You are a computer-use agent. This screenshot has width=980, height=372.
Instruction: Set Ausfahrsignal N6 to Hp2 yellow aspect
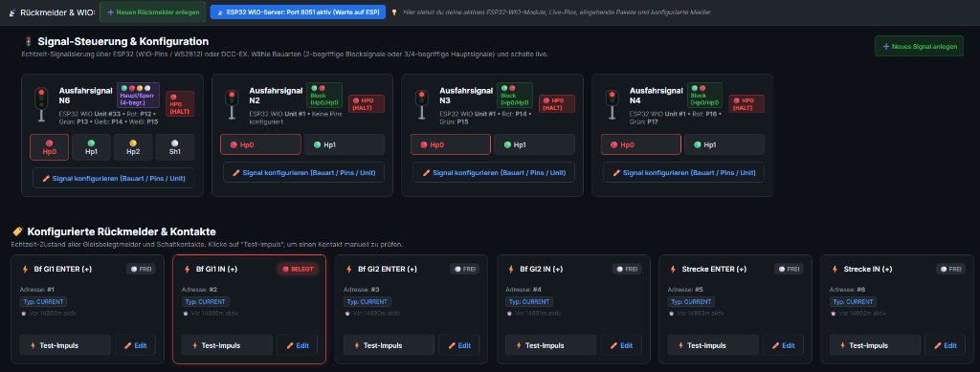click(x=133, y=147)
